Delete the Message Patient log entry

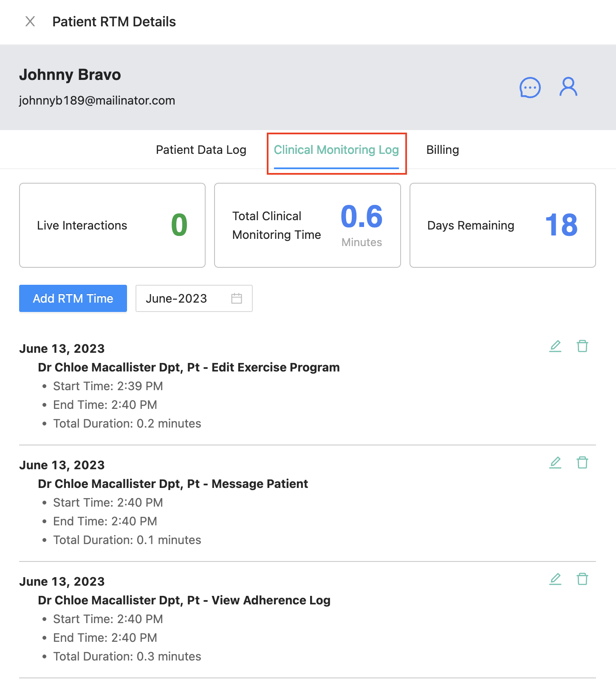coord(582,462)
